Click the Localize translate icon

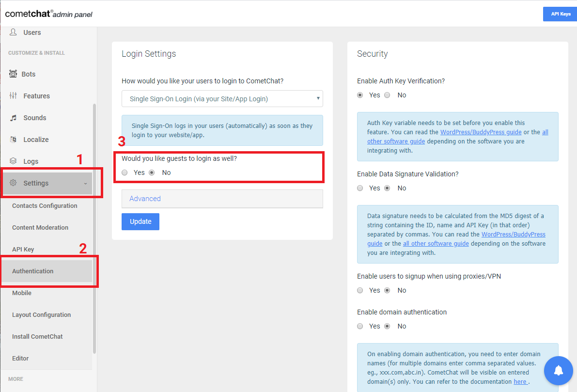click(x=13, y=140)
